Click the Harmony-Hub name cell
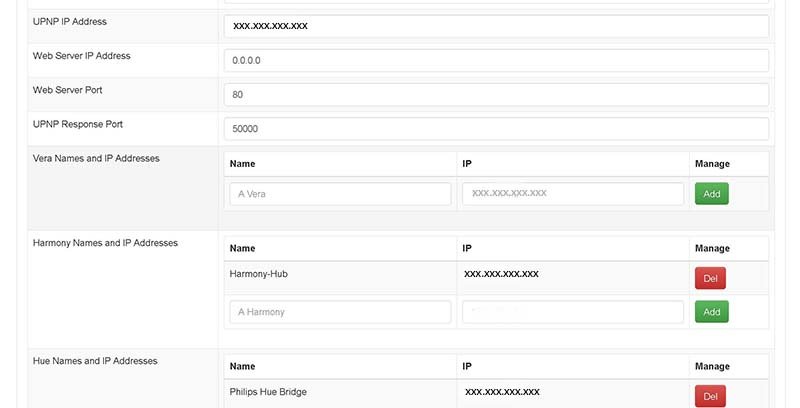 [259, 273]
